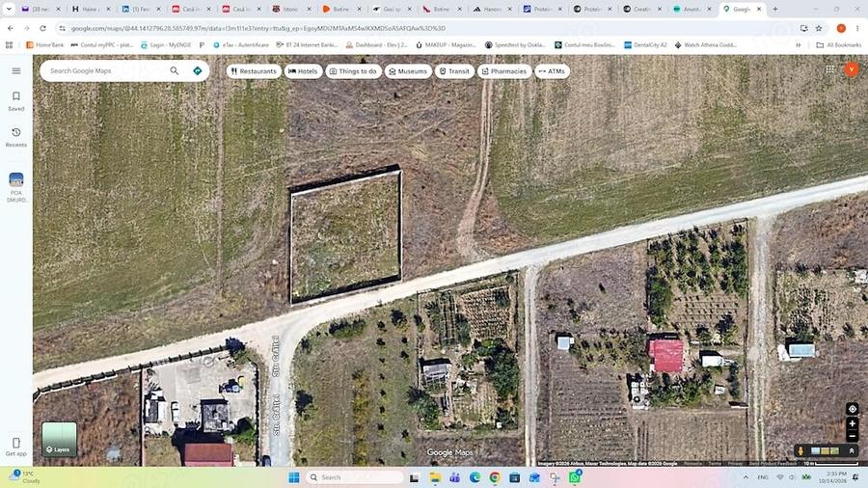Image resolution: width=868 pixels, height=488 pixels.
Task: Open the Chrome profile avatar
Action: point(841,28)
